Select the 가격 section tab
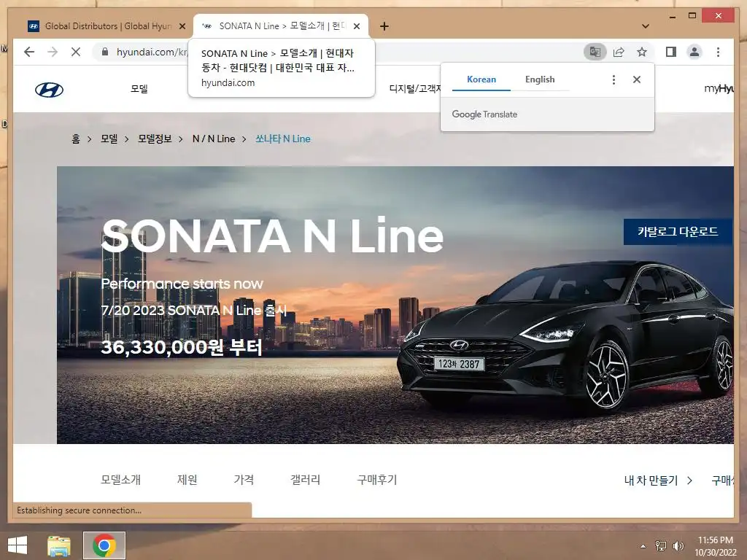The width and height of the screenshot is (747, 560). coord(244,480)
